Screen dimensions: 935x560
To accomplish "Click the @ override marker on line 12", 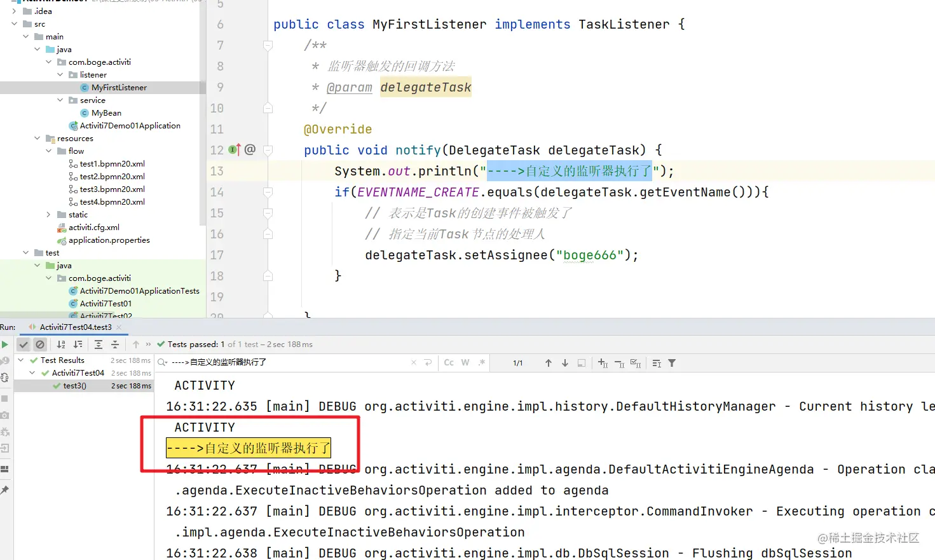I will click(250, 149).
